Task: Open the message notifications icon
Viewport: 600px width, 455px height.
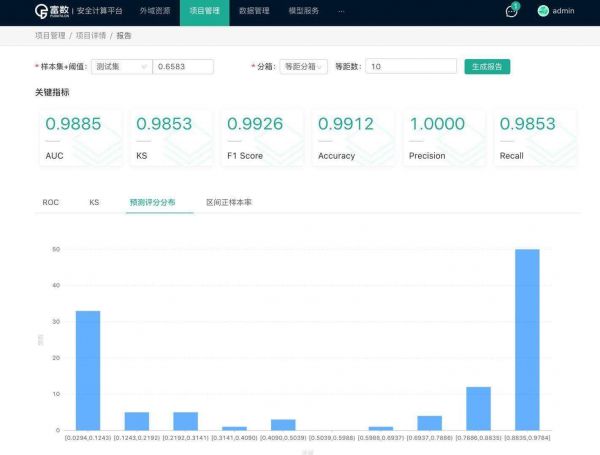Action: coord(511,12)
